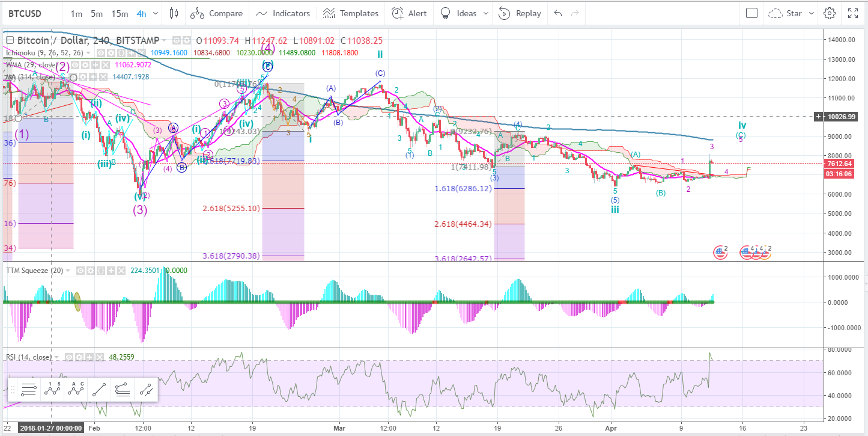868x436 pixels.
Task: Open TTM Squeeze settings gear
Action: (91, 271)
